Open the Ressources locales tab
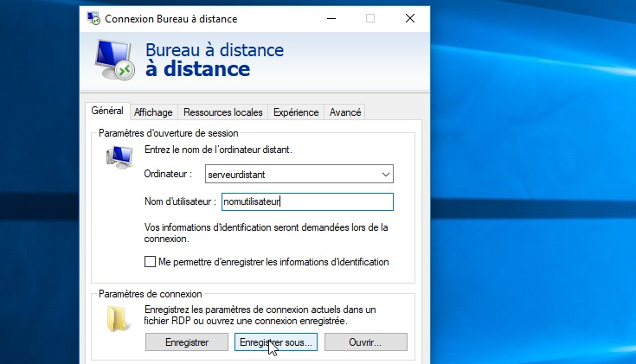 click(x=222, y=112)
